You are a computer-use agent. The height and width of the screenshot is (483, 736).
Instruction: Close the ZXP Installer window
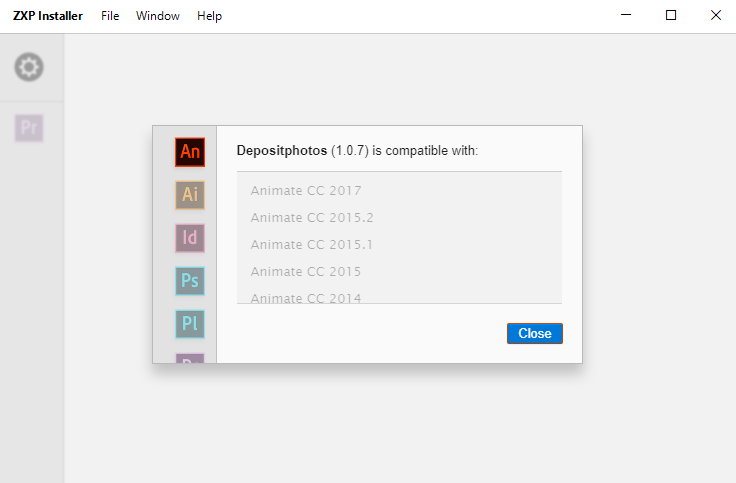coord(716,15)
